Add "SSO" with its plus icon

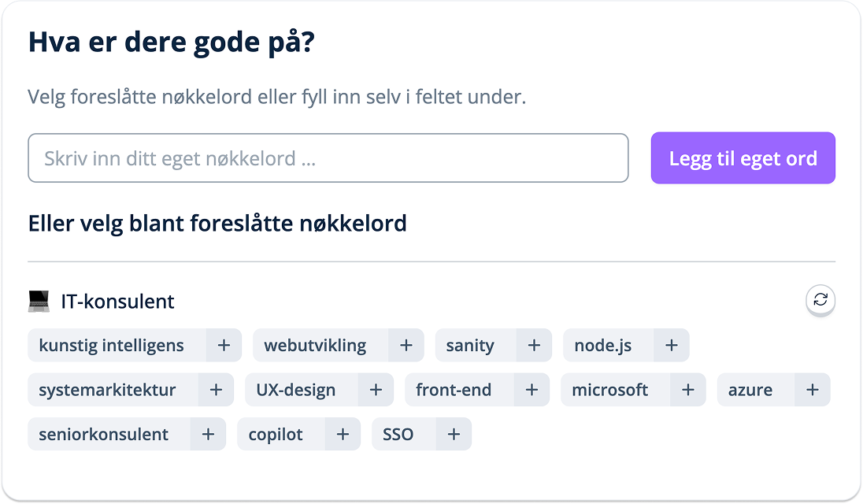pyautogui.click(x=454, y=434)
